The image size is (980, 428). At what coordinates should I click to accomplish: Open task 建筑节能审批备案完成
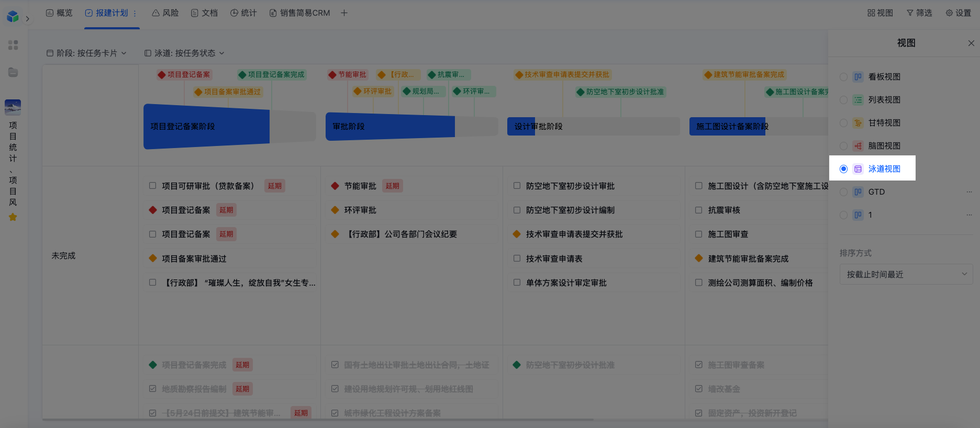(748, 258)
